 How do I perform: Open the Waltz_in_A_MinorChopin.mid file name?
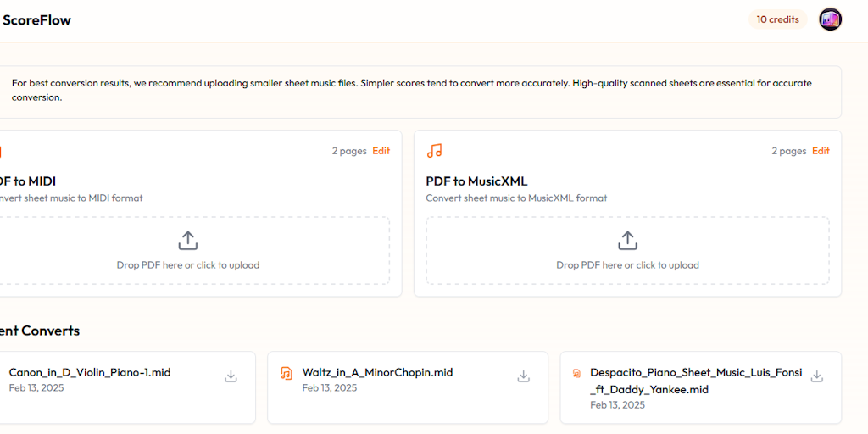(377, 372)
